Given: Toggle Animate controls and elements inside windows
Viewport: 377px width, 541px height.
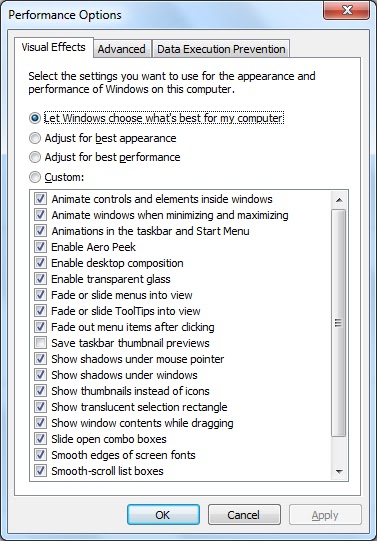Looking at the screenshot, I should [40, 199].
